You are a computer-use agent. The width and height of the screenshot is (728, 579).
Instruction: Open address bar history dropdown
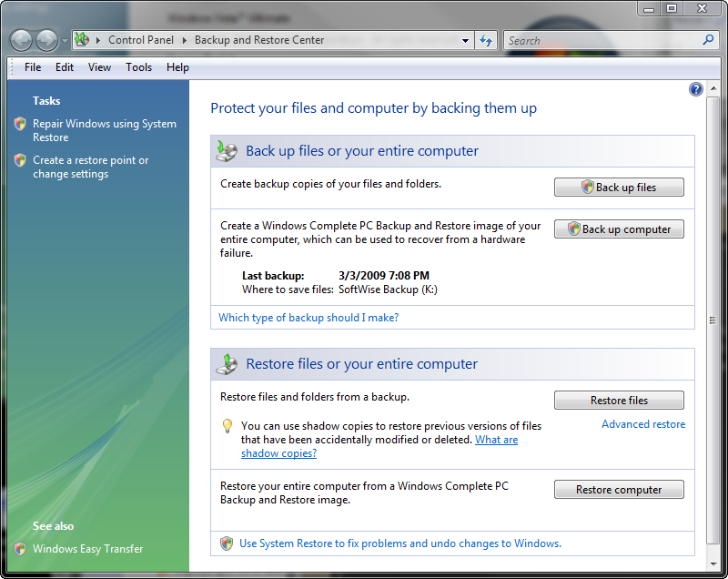coord(465,41)
